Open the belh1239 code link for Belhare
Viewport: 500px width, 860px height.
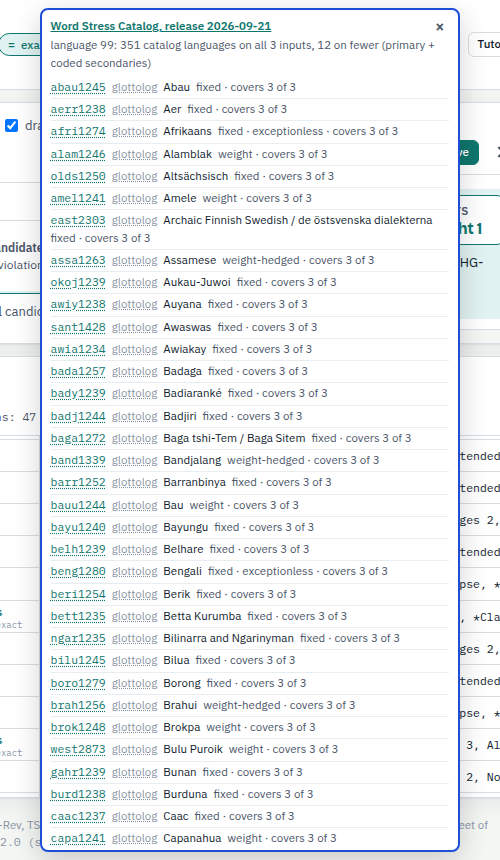coord(78,548)
